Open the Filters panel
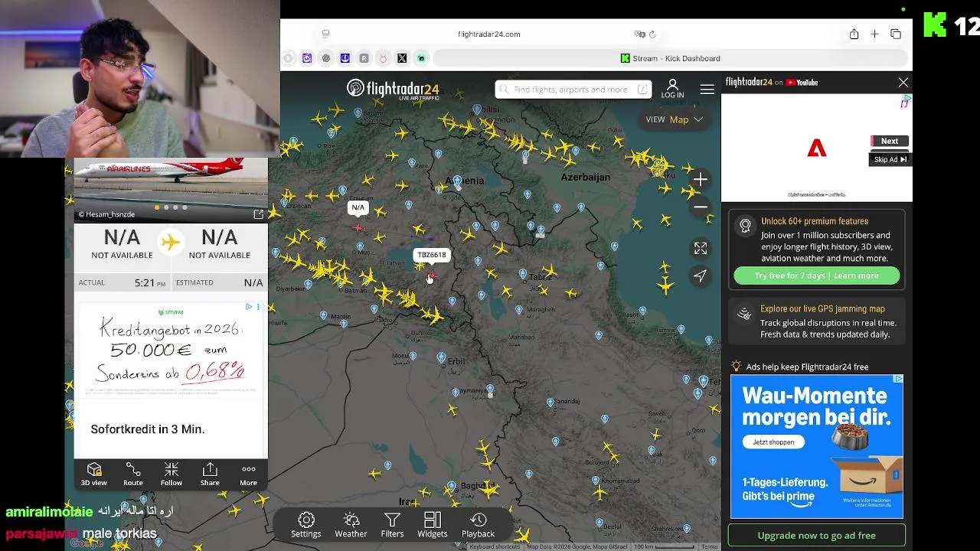 click(x=392, y=525)
